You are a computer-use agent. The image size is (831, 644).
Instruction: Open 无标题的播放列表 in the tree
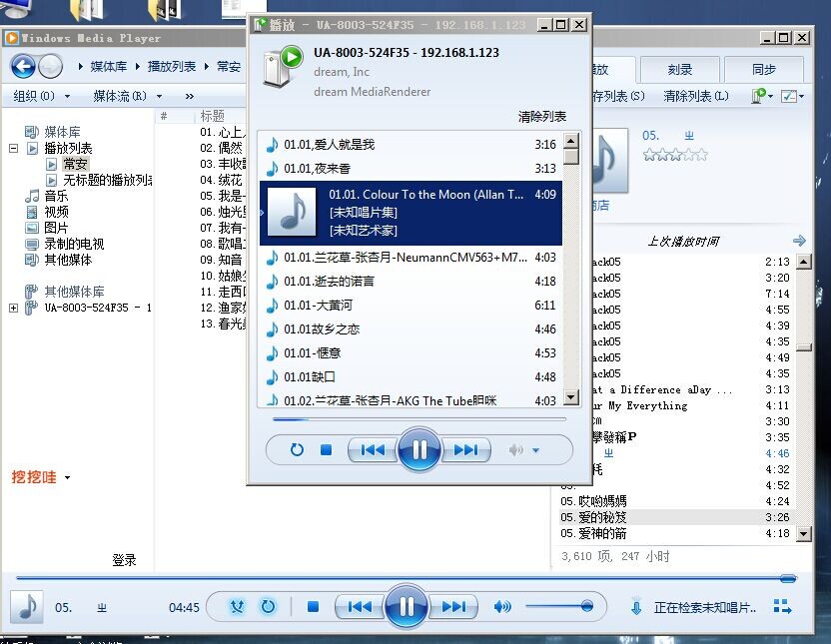[x=107, y=180]
